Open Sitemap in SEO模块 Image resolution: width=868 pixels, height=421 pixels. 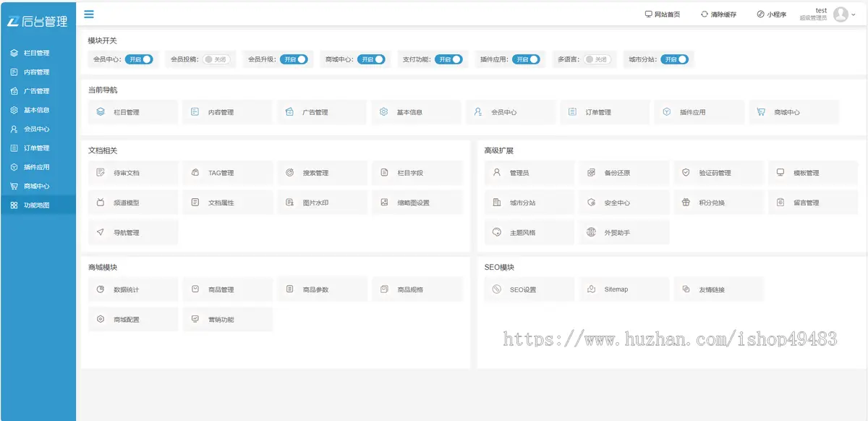[x=624, y=289]
